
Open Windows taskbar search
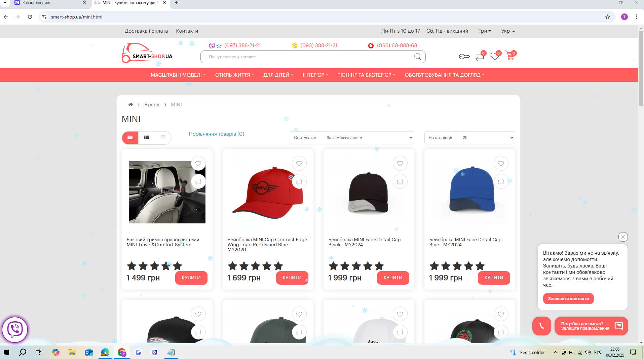point(23,352)
